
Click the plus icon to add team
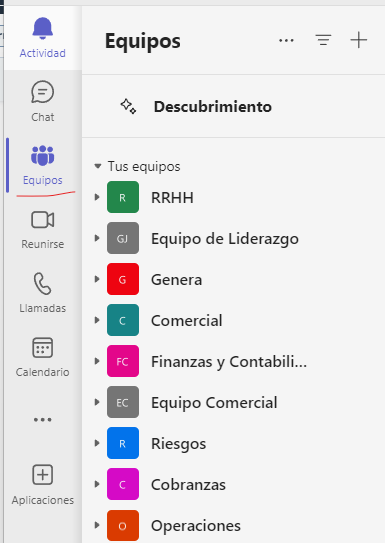click(359, 40)
